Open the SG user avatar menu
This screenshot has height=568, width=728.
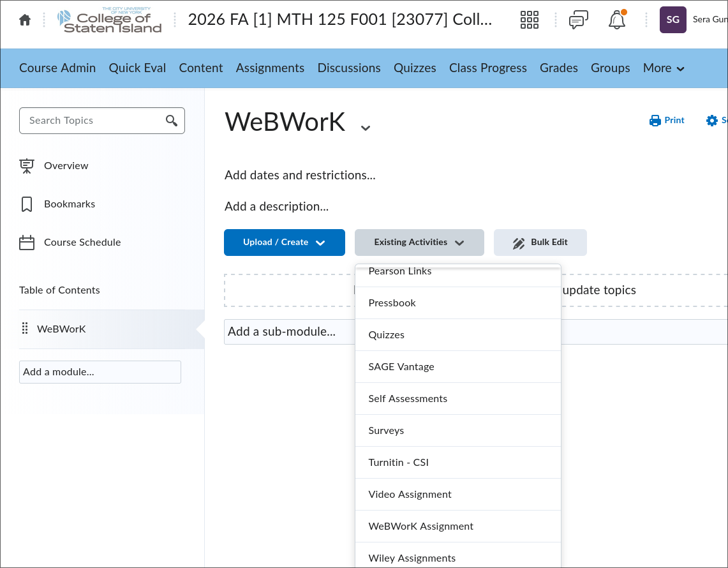pyautogui.click(x=672, y=20)
